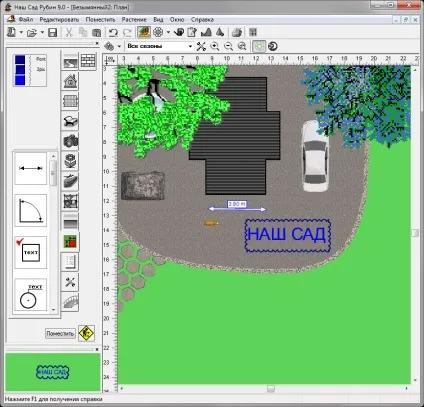
Task: Toggle the 3D garden view button
Action: [144, 32]
